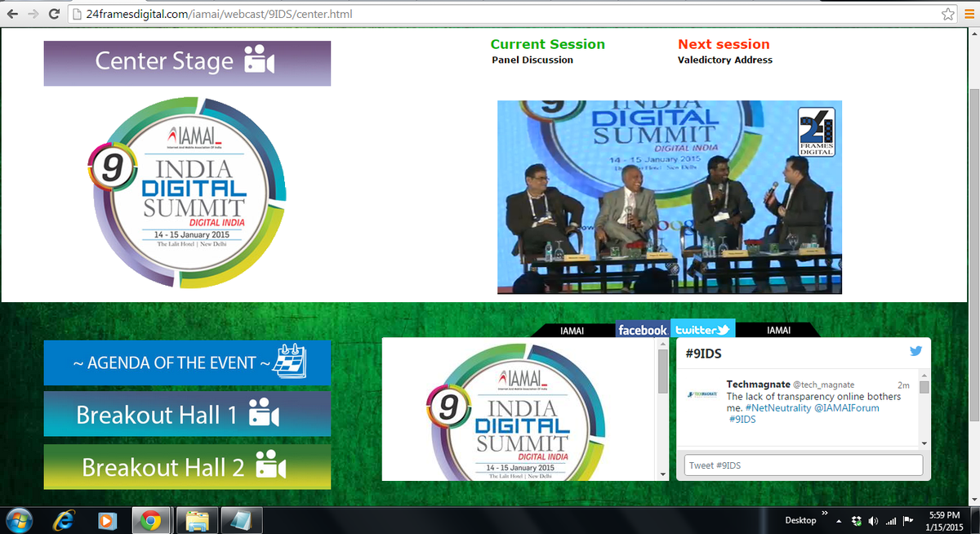Click the Chrome taskbar icon
This screenshot has height=534, width=980.
pos(149,520)
